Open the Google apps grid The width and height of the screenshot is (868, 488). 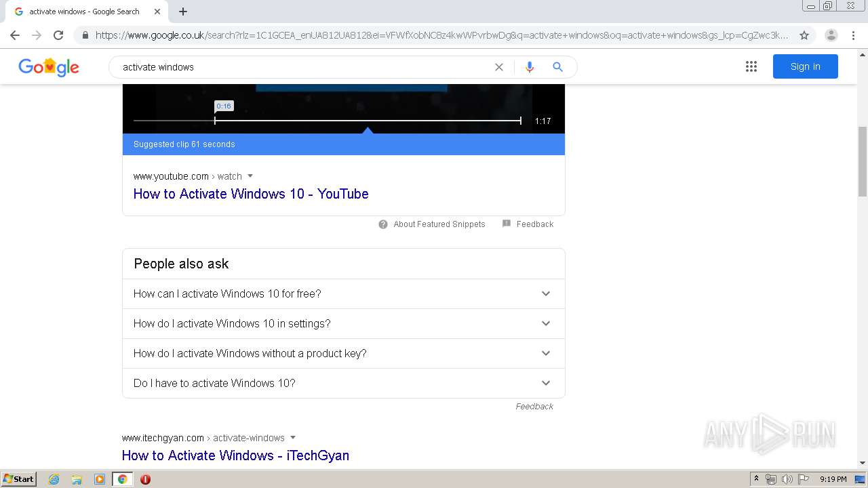[751, 66]
